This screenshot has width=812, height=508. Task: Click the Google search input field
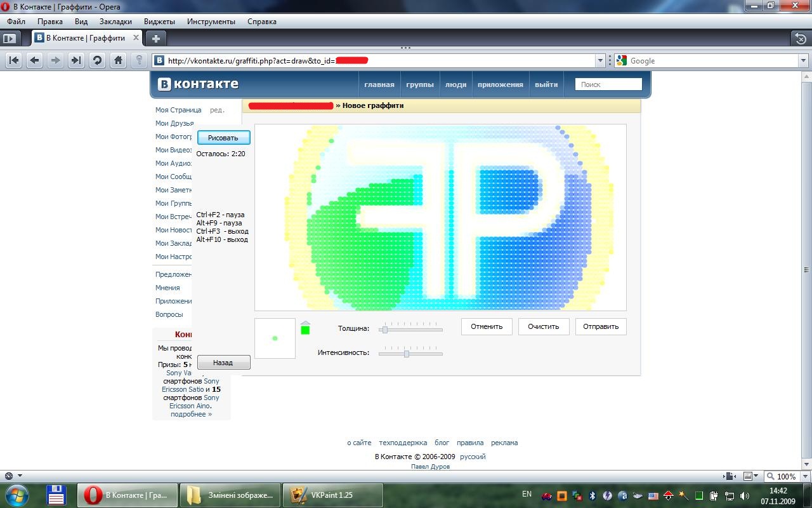(712, 61)
